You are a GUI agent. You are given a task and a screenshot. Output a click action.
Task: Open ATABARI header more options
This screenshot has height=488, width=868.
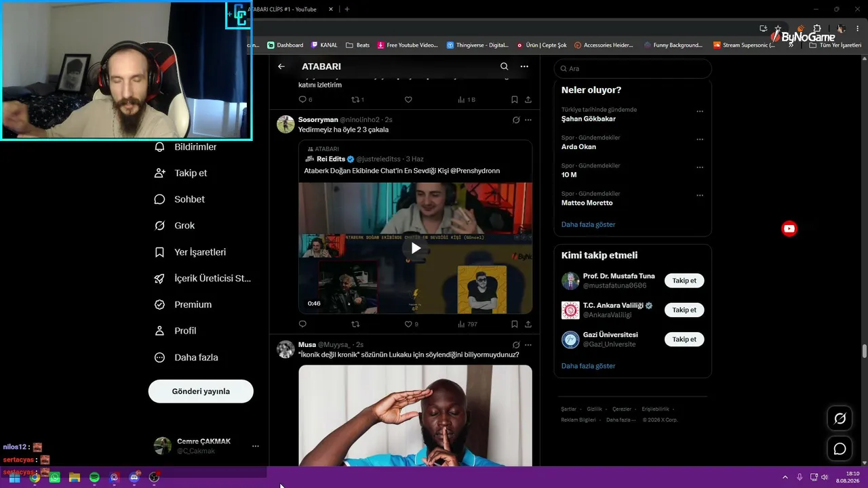tap(524, 66)
